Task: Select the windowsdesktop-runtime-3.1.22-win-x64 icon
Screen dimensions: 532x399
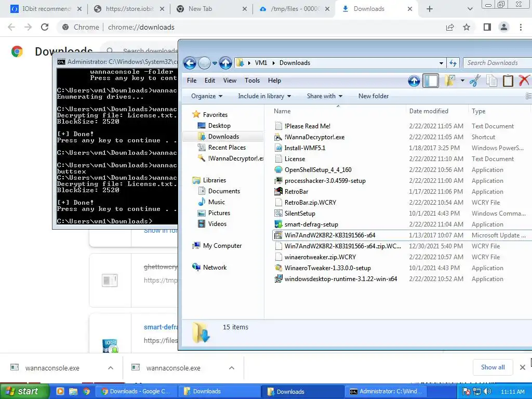Action: tap(278, 279)
